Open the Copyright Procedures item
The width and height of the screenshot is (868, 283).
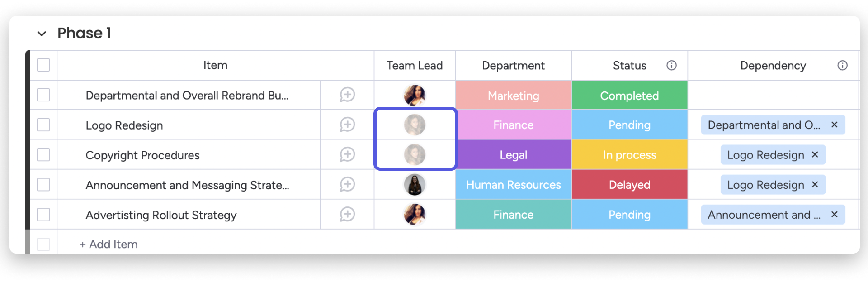tap(142, 155)
